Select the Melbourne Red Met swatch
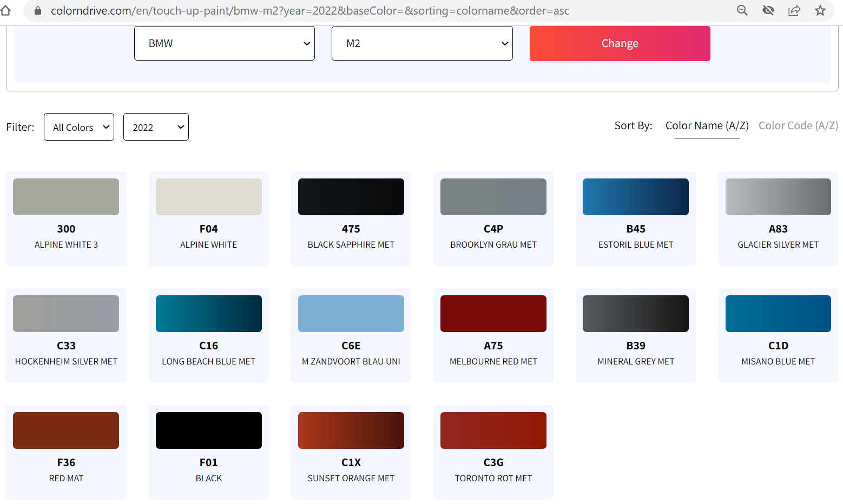843x504 pixels. tap(493, 314)
